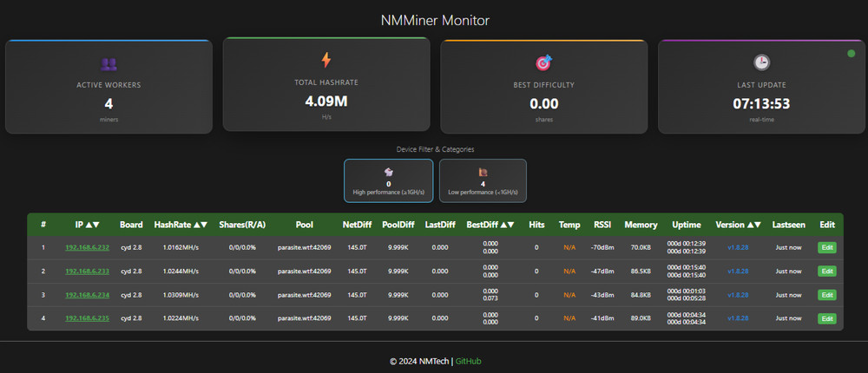The height and width of the screenshot is (373, 868).
Task: Open miner link 192.168.6.232
Action: [88, 247]
